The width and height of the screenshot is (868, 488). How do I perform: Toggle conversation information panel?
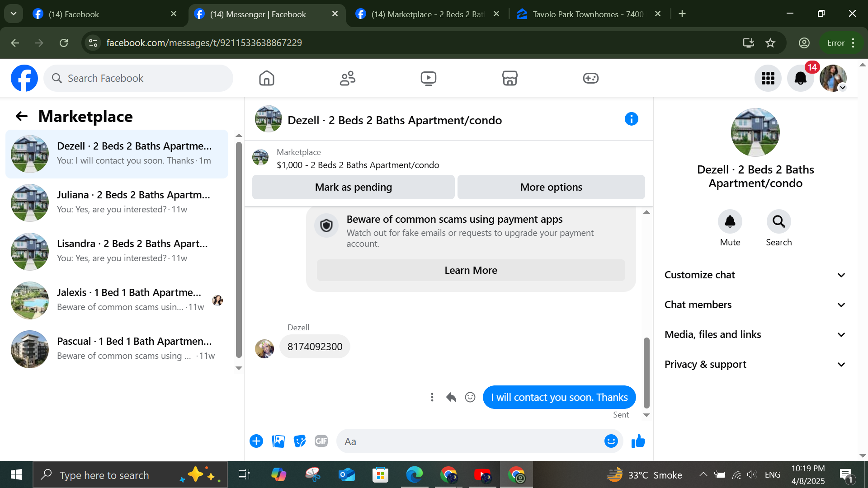pos(631,119)
